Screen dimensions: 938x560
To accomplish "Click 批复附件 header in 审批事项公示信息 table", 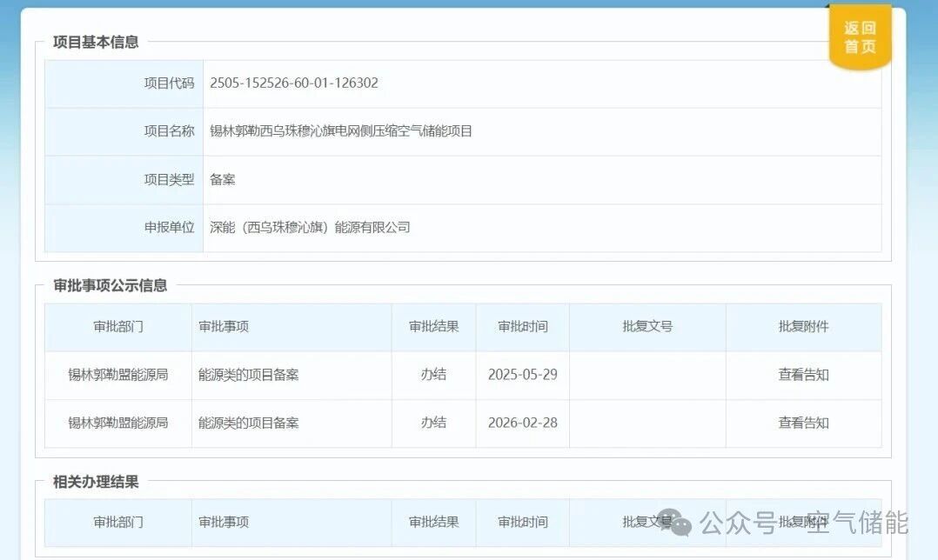I will point(803,327).
